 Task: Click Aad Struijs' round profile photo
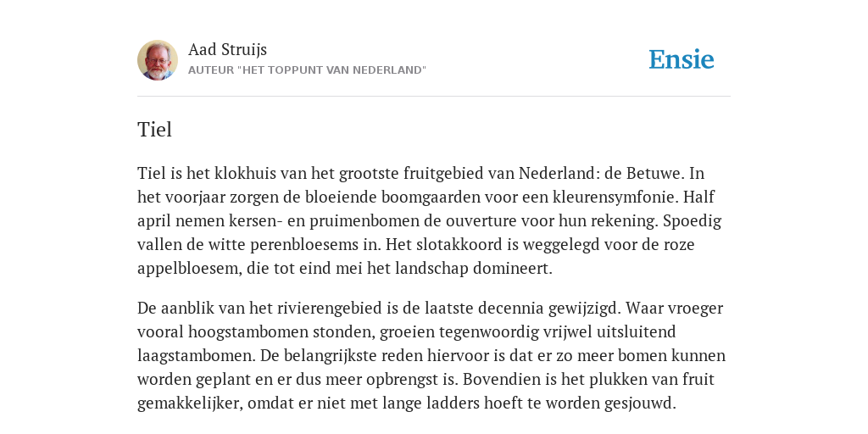click(x=158, y=60)
